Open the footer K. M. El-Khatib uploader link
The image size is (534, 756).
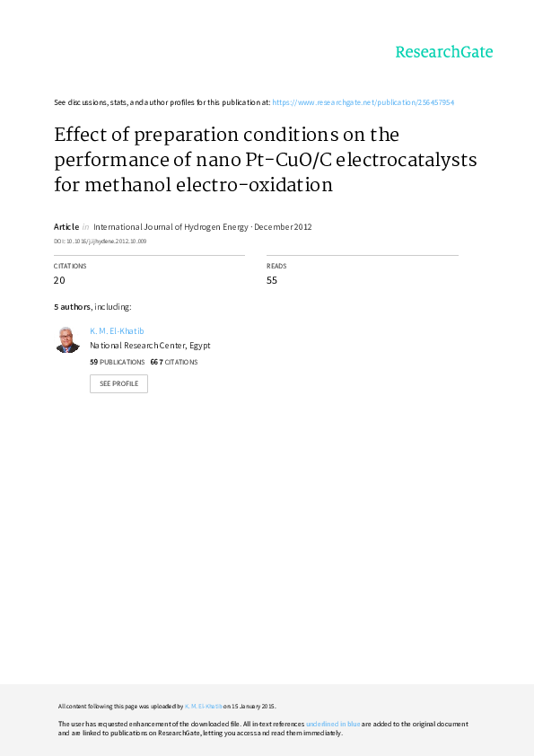pyautogui.click(x=204, y=707)
